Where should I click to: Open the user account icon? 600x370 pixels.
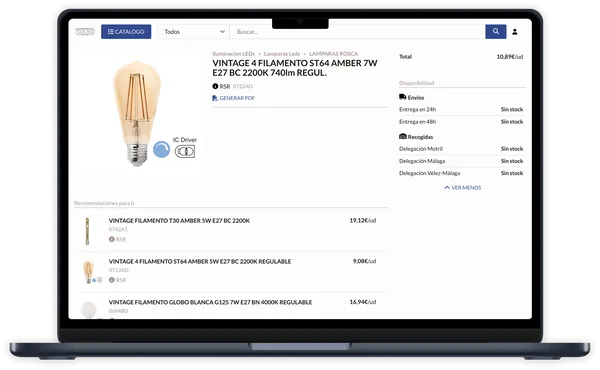pyautogui.click(x=515, y=32)
